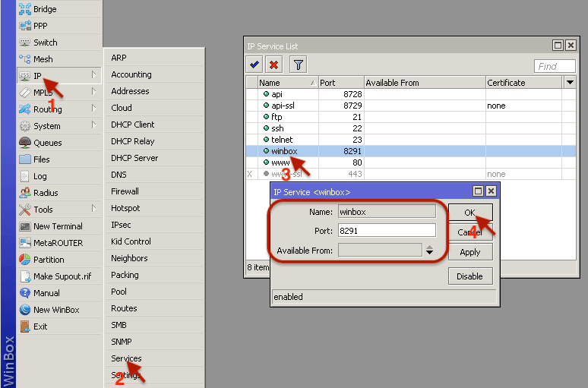
Task: Open the filter funnel in IP Service List
Action: coord(299,65)
